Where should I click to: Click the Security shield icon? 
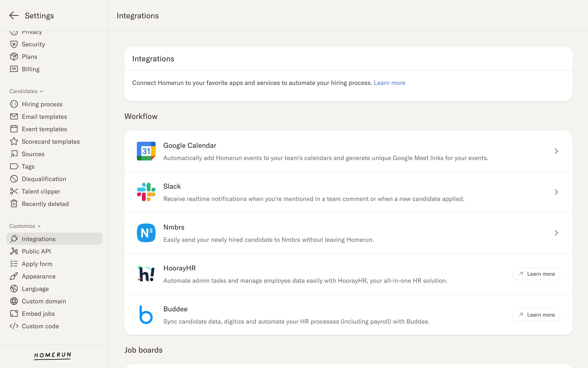[x=14, y=44]
